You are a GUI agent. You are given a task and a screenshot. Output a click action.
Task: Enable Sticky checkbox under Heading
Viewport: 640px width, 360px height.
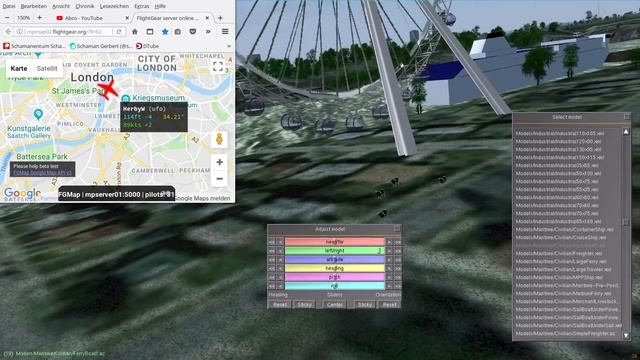pos(304,304)
